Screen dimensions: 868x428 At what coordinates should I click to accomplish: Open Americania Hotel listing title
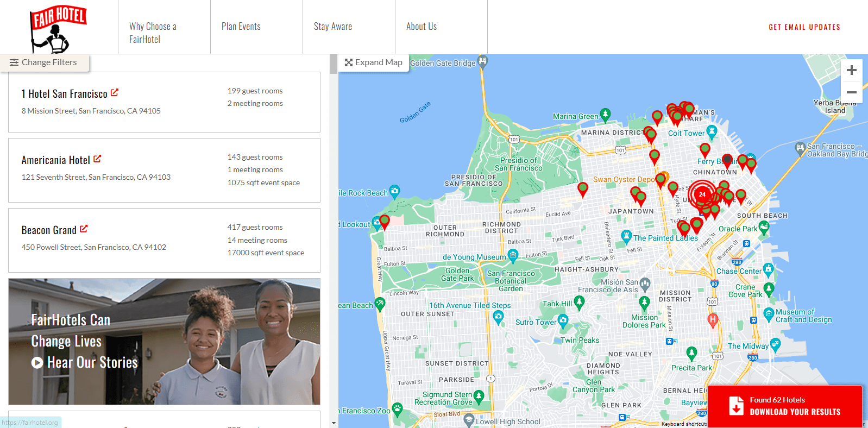tap(55, 160)
